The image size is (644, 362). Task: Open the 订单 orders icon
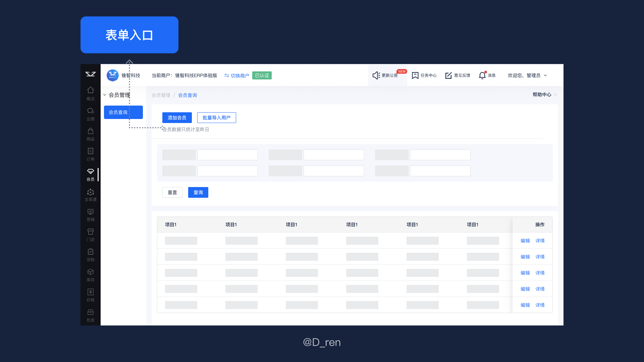click(x=91, y=151)
